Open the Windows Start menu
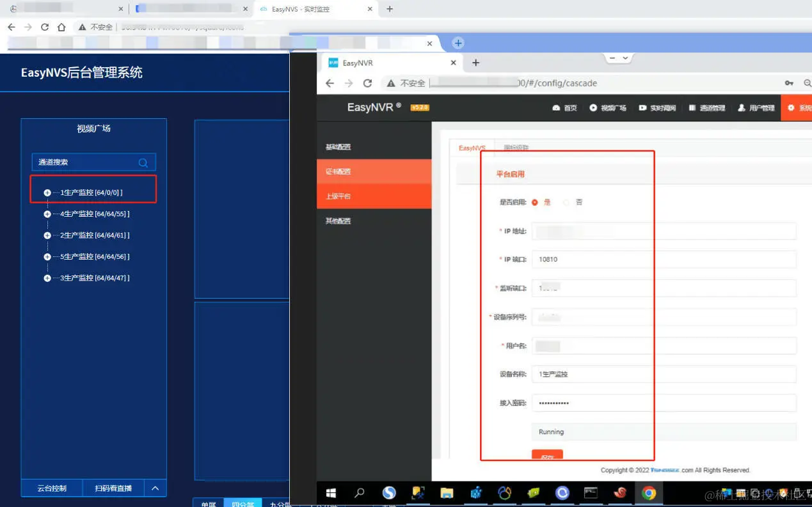This screenshot has height=507, width=812. (331, 493)
